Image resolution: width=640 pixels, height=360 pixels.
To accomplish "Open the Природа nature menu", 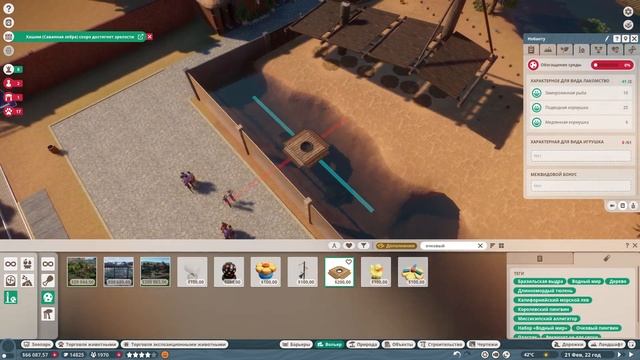I will [x=363, y=344].
